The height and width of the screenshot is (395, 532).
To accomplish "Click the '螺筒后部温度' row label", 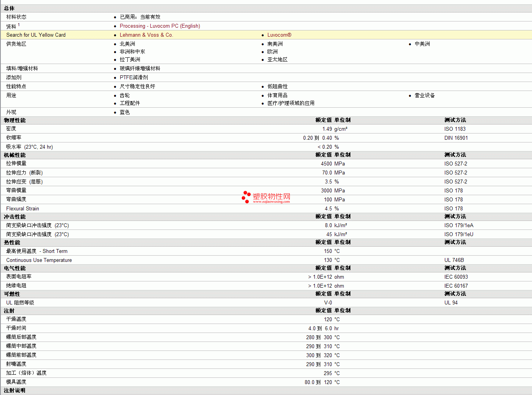I will click(x=21, y=337).
